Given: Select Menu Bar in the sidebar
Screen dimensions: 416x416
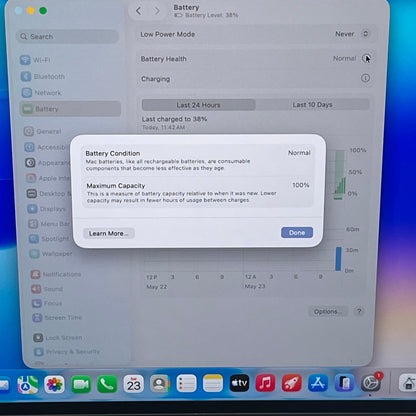Looking at the screenshot, I should pyautogui.click(x=49, y=224).
